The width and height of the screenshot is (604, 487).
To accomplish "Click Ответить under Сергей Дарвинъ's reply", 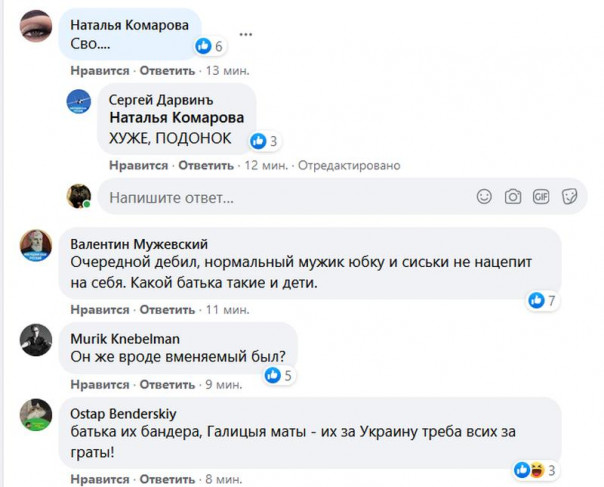I will [204, 165].
